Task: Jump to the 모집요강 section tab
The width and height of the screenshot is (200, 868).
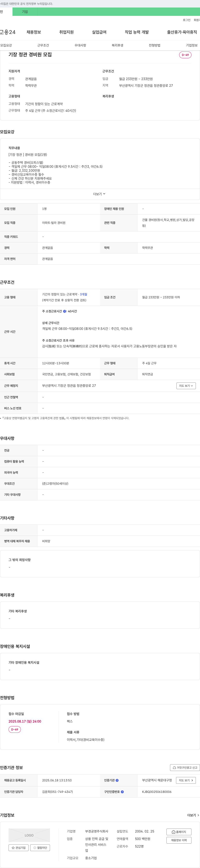Action: point(6,45)
